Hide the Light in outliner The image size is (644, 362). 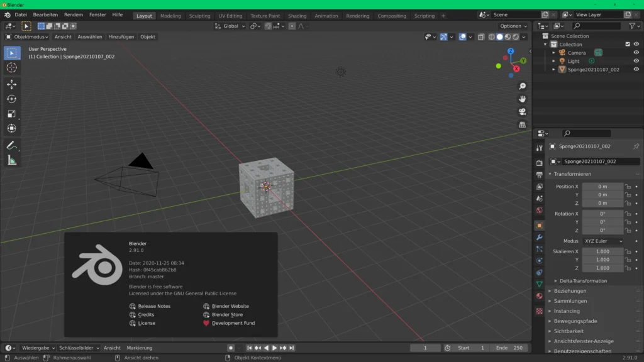(636, 61)
